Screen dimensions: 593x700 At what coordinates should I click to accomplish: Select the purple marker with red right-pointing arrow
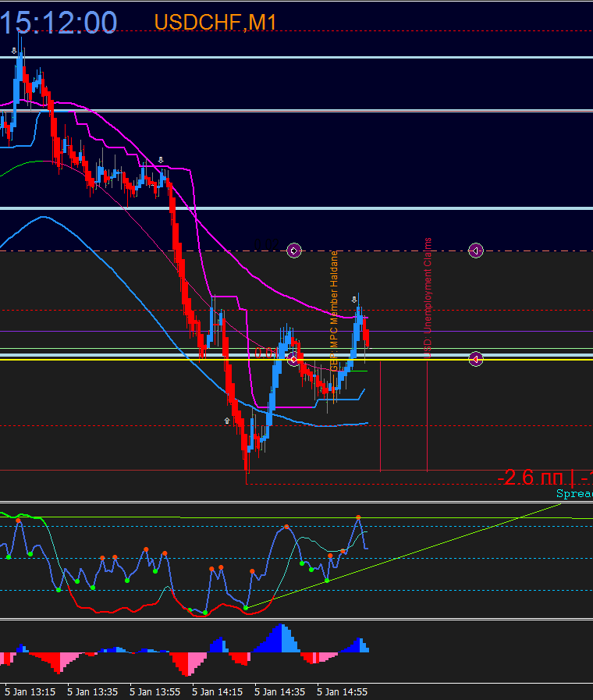293,360
